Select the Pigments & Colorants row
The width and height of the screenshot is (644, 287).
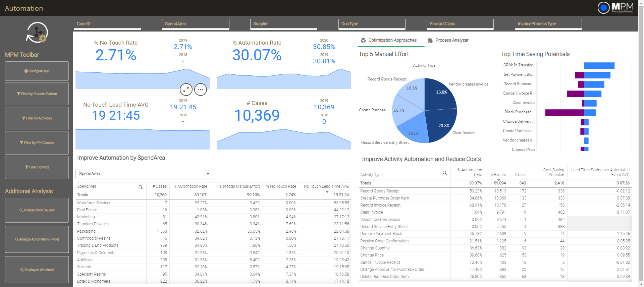(x=213, y=253)
